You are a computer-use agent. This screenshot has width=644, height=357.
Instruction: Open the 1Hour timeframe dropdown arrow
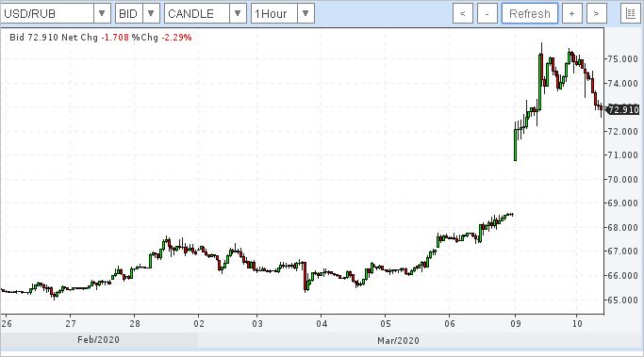[305, 13]
